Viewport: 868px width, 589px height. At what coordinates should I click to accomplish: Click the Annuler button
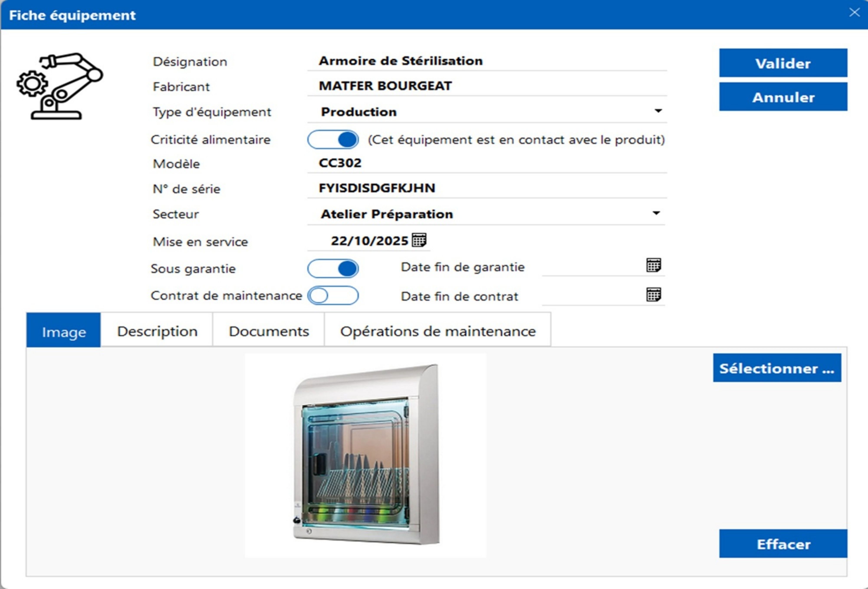[x=783, y=97]
